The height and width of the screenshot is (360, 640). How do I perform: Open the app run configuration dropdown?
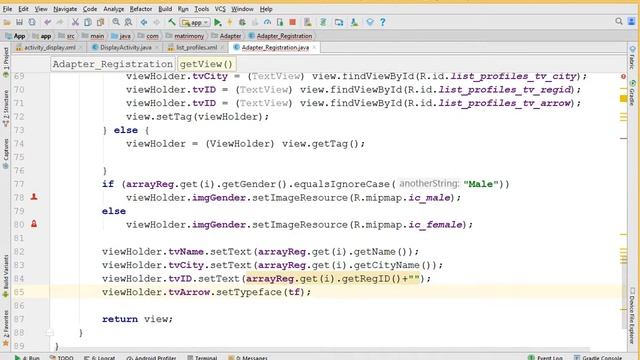tap(196, 22)
